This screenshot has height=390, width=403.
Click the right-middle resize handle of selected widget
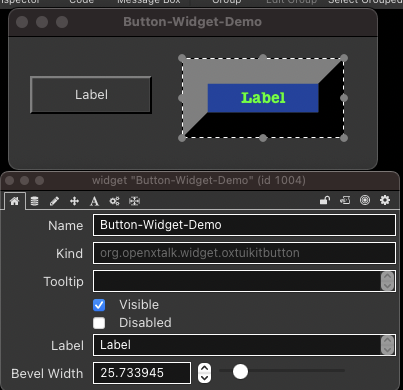click(x=344, y=98)
